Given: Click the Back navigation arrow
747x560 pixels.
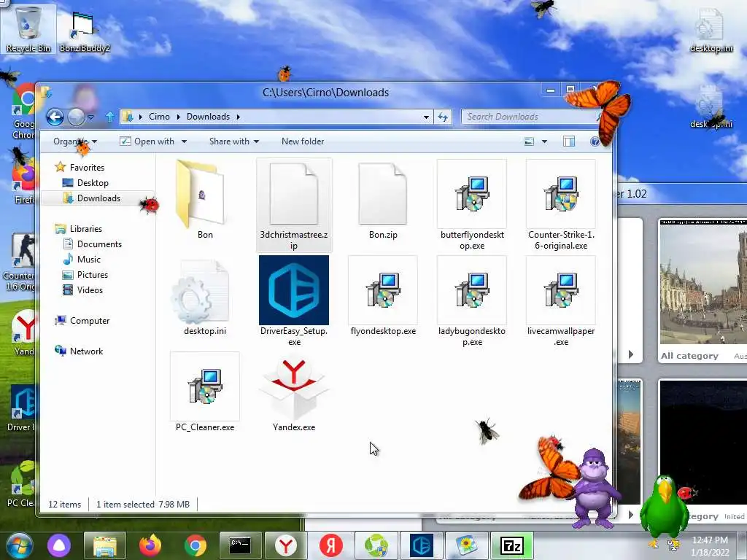Looking at the screenshot, I should 55,117.
